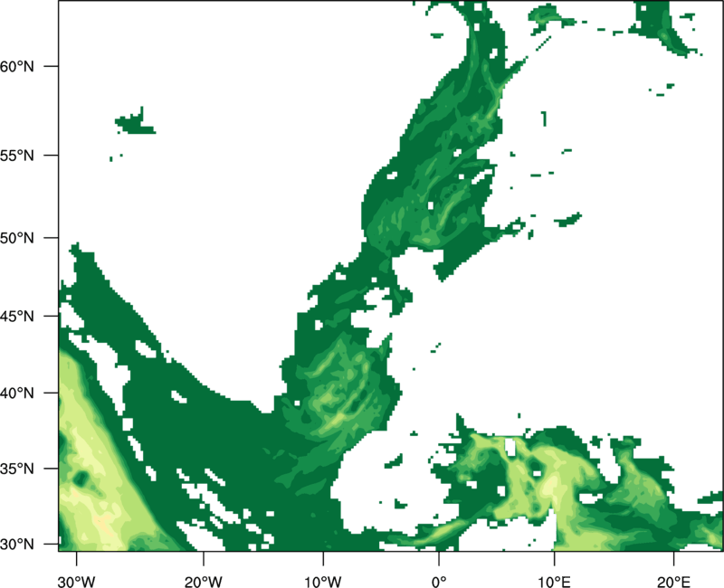Click the 55°N latitude label
Image resolution: width=724 pixels, height=588 pixels.
(x=17, y=156)
